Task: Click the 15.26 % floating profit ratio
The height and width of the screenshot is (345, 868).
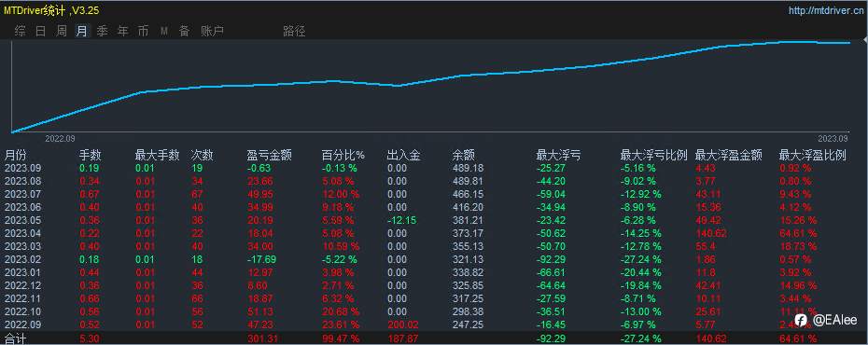Action: click(798, 220)
